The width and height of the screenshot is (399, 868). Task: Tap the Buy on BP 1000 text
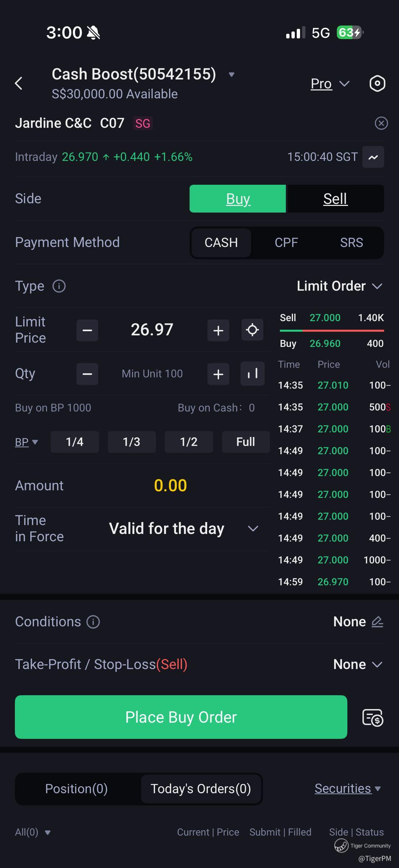pyautogui.click(x=53, y=408)
